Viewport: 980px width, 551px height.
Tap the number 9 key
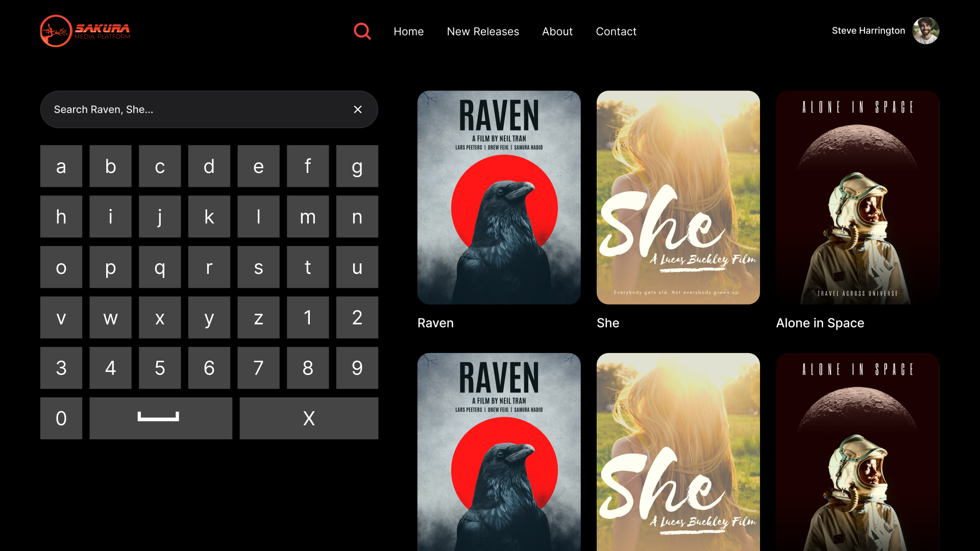pos(357,368)
